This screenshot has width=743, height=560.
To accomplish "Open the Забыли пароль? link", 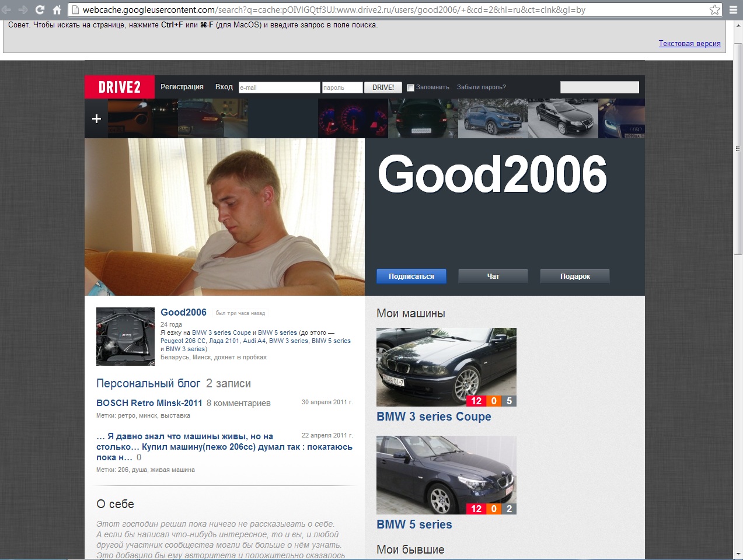I will pyautogui.click(x=482, y=87).
